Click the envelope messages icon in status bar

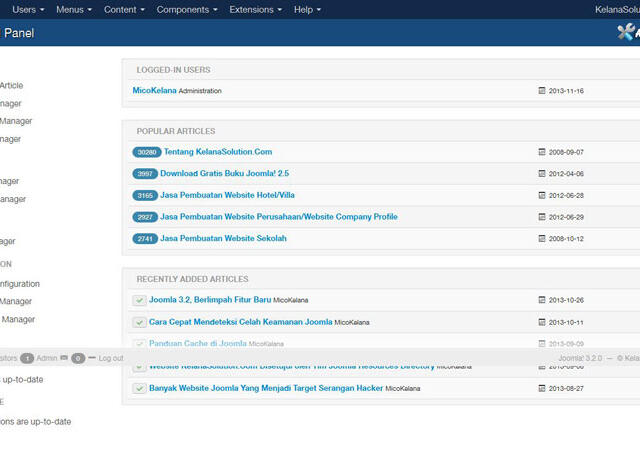[64, 358]
